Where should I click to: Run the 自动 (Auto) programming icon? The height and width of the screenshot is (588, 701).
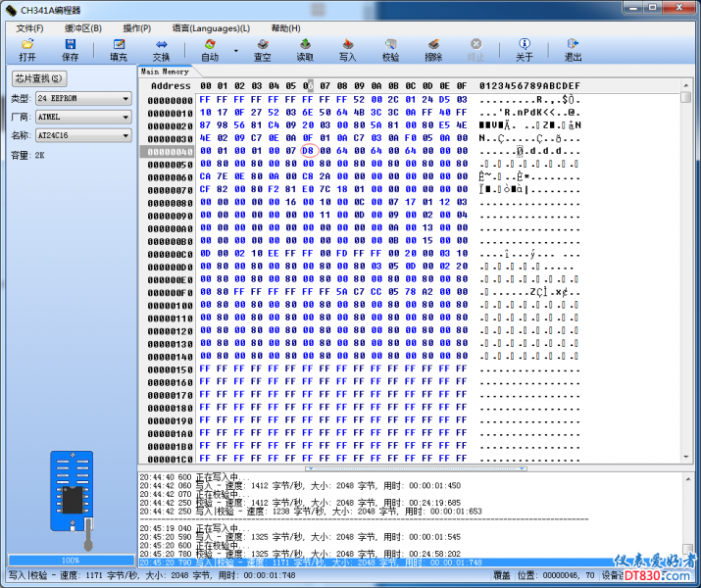point(210,50)
